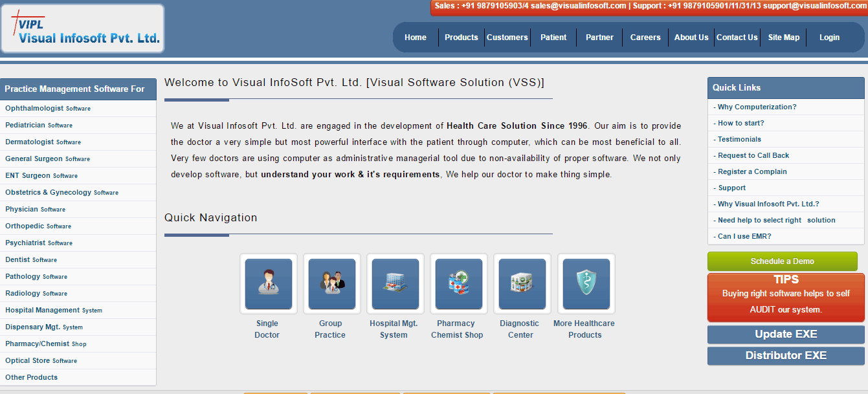Open Psychiatrist Software link

click(x=39, y=243)
